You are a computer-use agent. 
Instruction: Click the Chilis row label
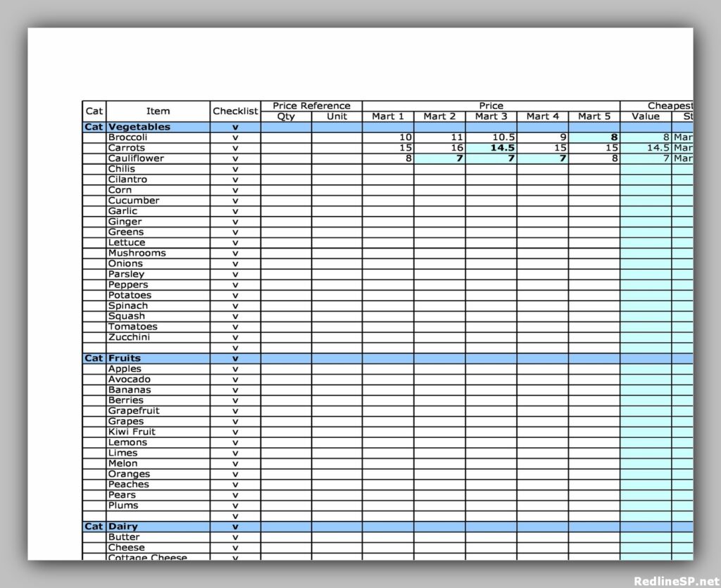[121, 169]
